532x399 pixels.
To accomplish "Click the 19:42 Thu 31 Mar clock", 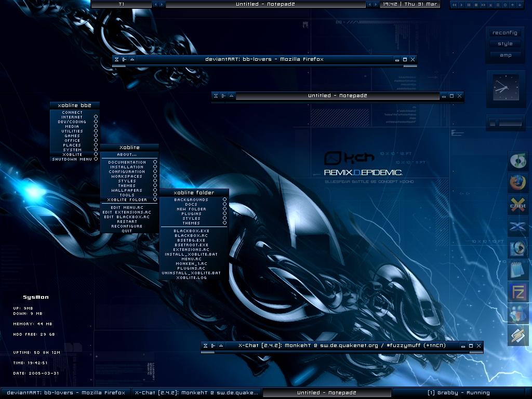I will 410,4.
